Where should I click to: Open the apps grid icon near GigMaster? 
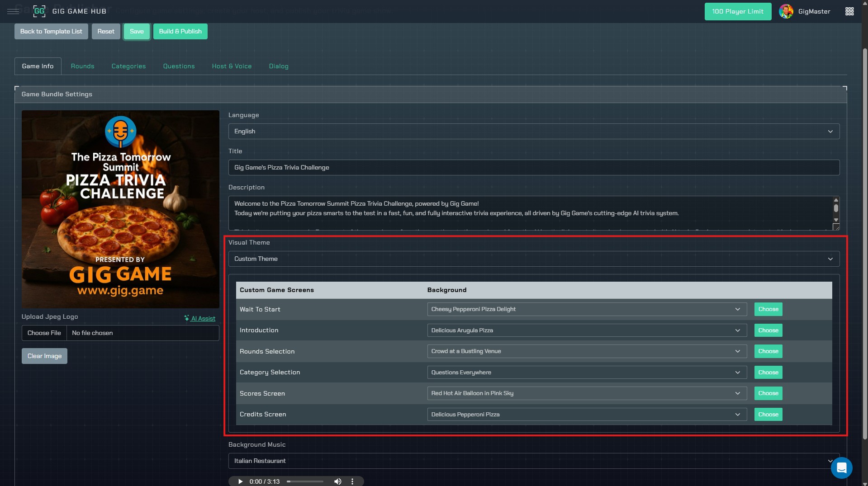[849, 11]
